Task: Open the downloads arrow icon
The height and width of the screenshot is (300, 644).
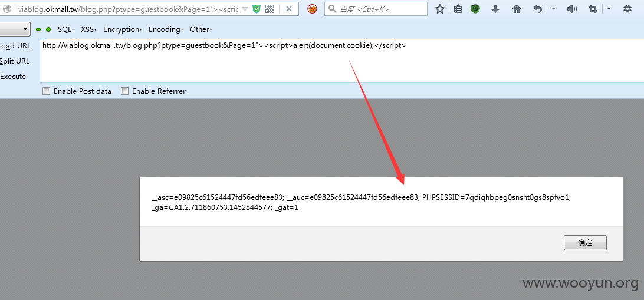Action: click(495, 9)
